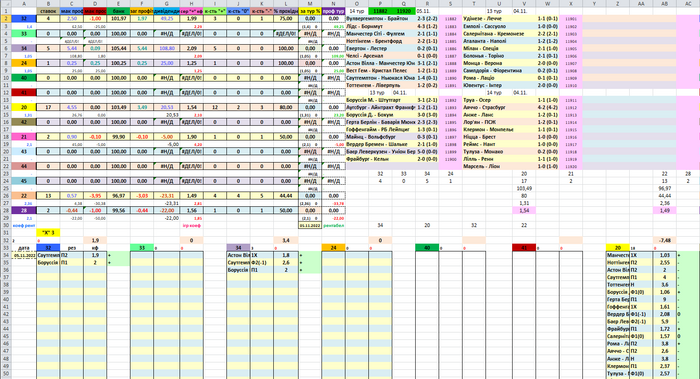This screenshot has width=700, height=379.
Task: Click the pink 1,49 cell in column AB
Action: click(664, 211)
